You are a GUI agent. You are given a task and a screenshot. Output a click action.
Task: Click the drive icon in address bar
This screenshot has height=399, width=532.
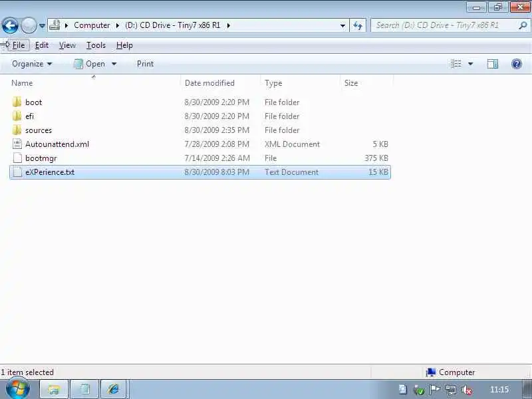(55, 25)
